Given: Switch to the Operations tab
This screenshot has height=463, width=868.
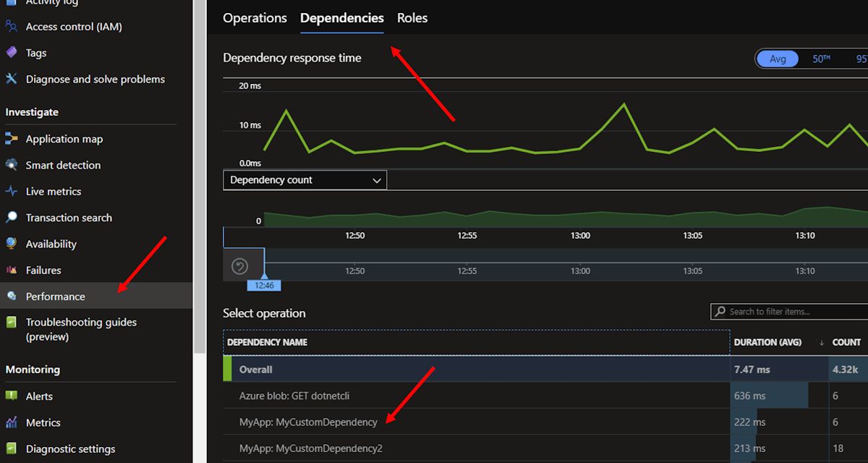Looking at the screenshot, I should 255,17.
